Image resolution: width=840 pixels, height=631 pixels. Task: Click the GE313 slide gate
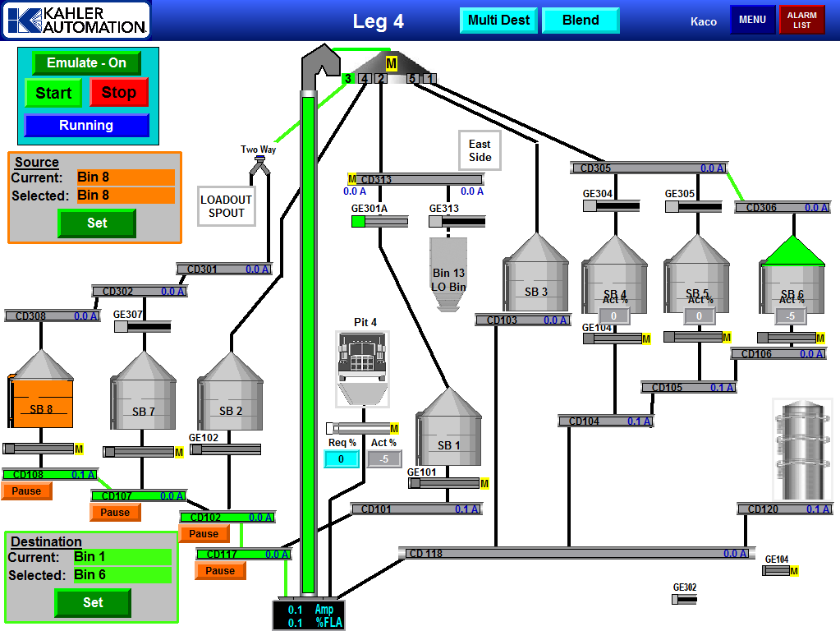(x=457, y=221)
